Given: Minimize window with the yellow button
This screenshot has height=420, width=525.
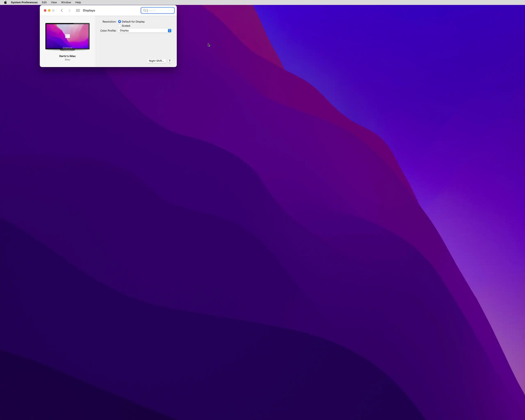Looking at the screenshot, I should [49, 10].
